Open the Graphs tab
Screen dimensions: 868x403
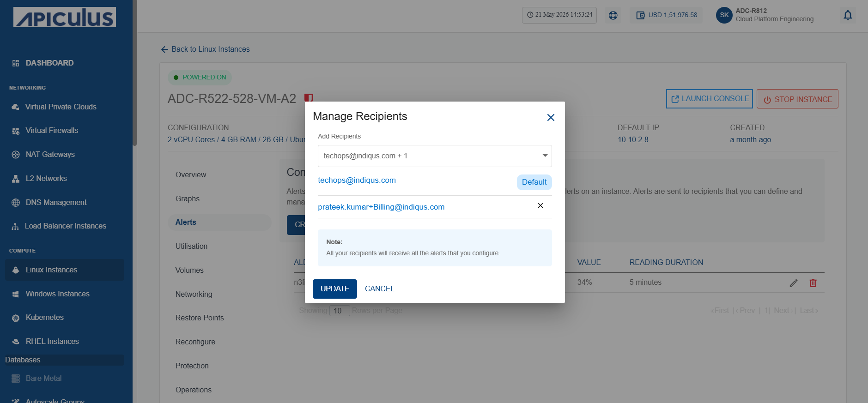pos(188,198)
